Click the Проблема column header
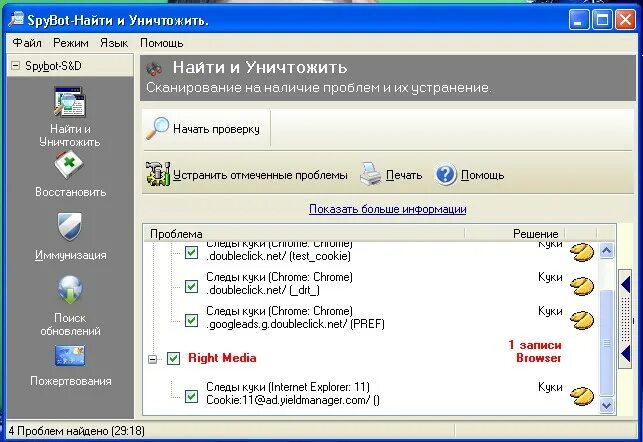 tap(304, 234)
